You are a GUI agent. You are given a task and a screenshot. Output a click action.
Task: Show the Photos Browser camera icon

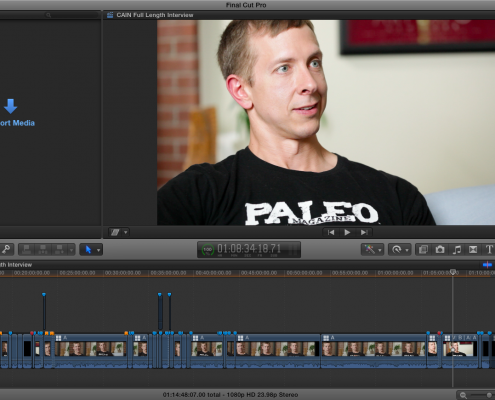tap(440, 249)
